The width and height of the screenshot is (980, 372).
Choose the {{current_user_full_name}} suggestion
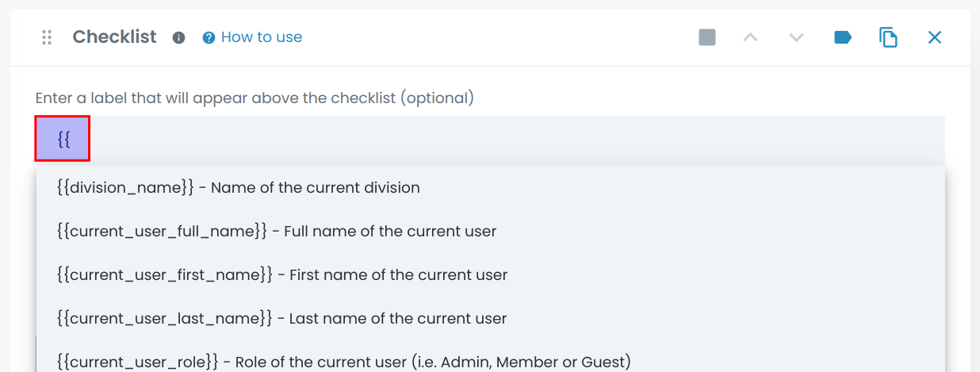click(x=276, y=232)
